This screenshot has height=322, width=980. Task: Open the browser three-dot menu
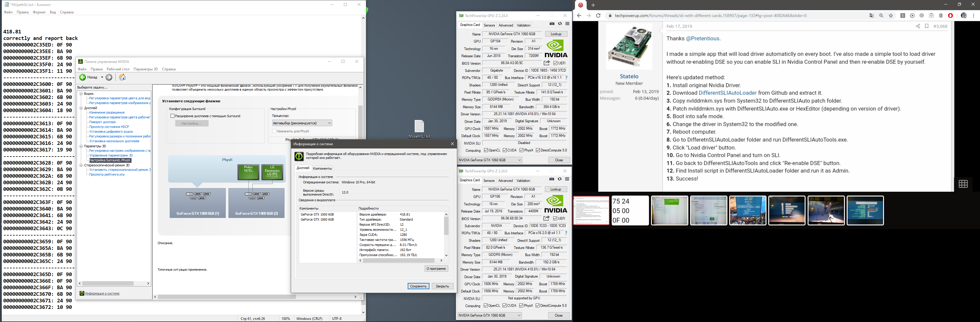[x=973, y=16]
